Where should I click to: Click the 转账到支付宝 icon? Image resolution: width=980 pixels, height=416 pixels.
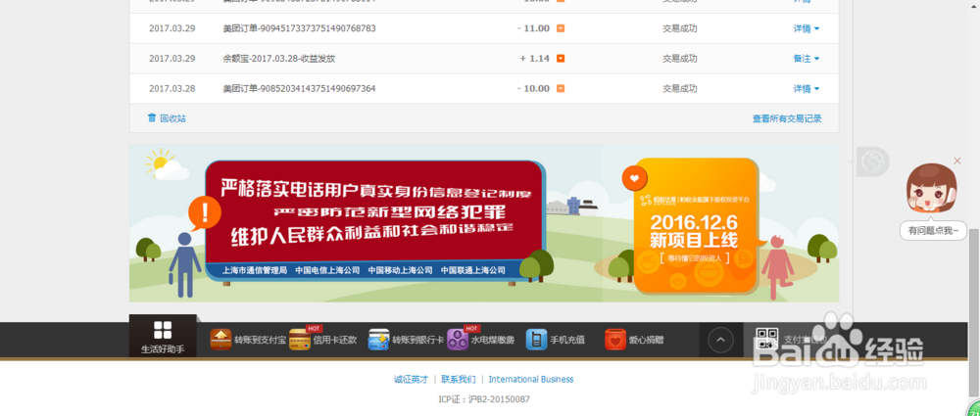tap(220, 340)
